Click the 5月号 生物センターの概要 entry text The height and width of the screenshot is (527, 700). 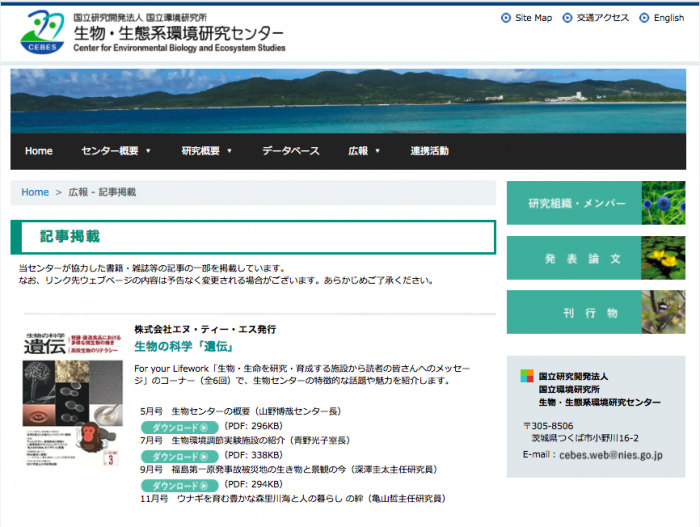point(241,411)
